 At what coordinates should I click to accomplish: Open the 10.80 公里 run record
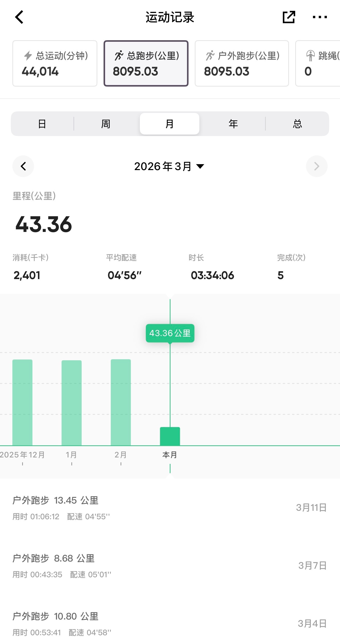(x=170, y=624)
